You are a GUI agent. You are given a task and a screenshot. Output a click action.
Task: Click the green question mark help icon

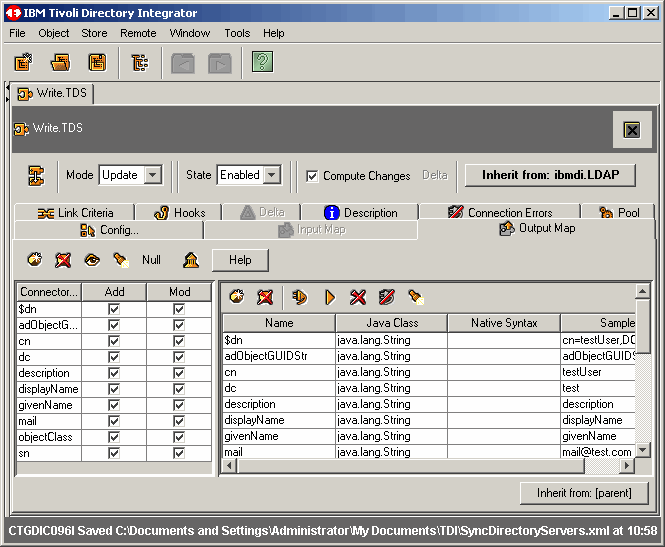click(x=262, y=63)
